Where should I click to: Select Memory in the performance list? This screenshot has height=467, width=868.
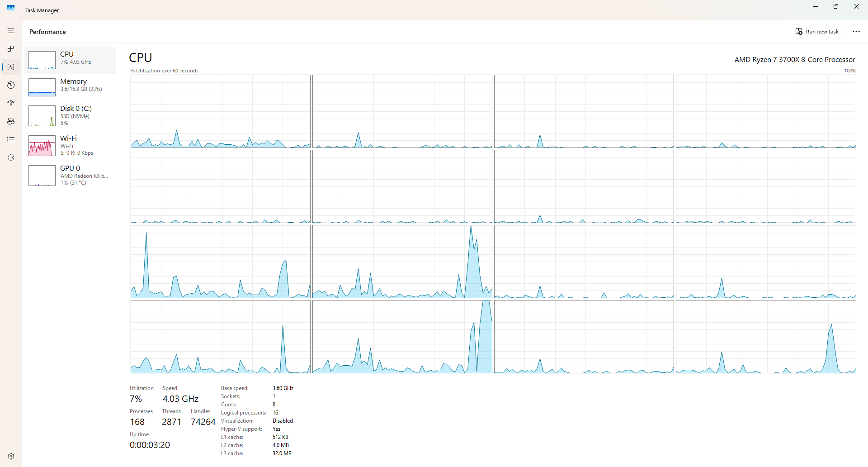(x=70, y=87)
